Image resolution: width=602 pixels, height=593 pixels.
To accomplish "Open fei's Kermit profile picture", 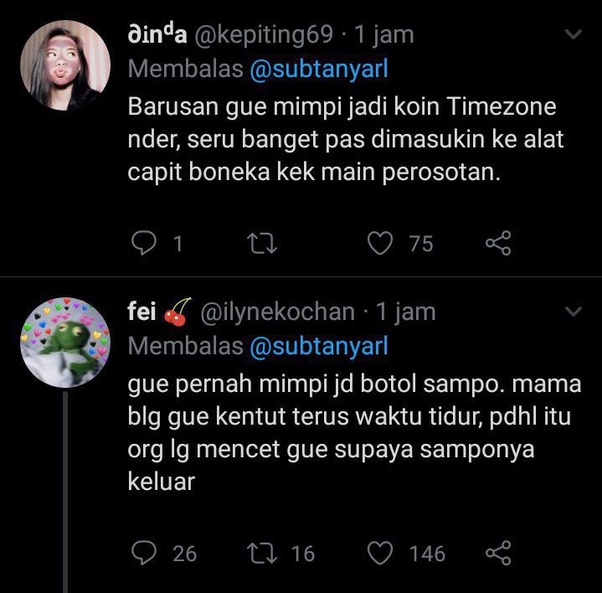I will 65,340.
